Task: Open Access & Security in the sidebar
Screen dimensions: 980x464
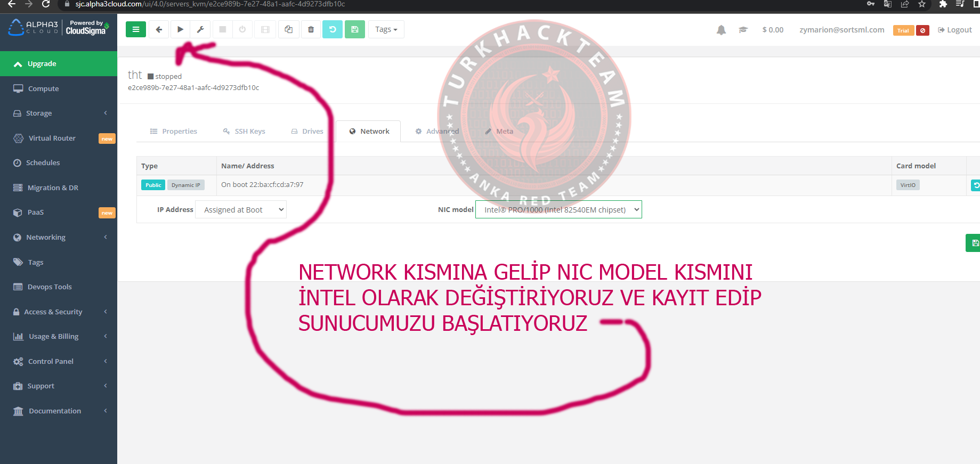Action: [x=53, y=312]
